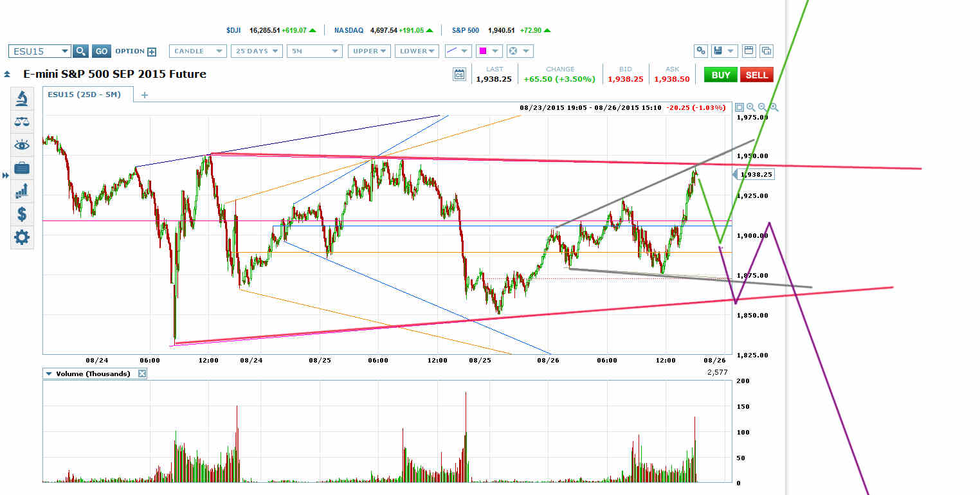Click the 1,975.00 price axis label
980x495 pixels.
click(x=753, y=117)
